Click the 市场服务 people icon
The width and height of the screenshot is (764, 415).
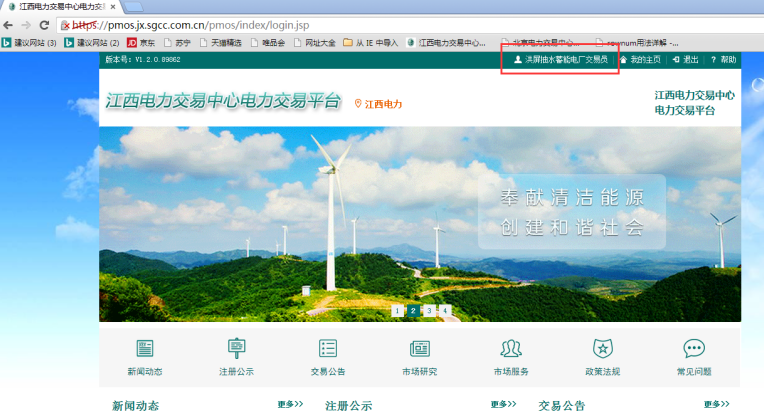511,348
